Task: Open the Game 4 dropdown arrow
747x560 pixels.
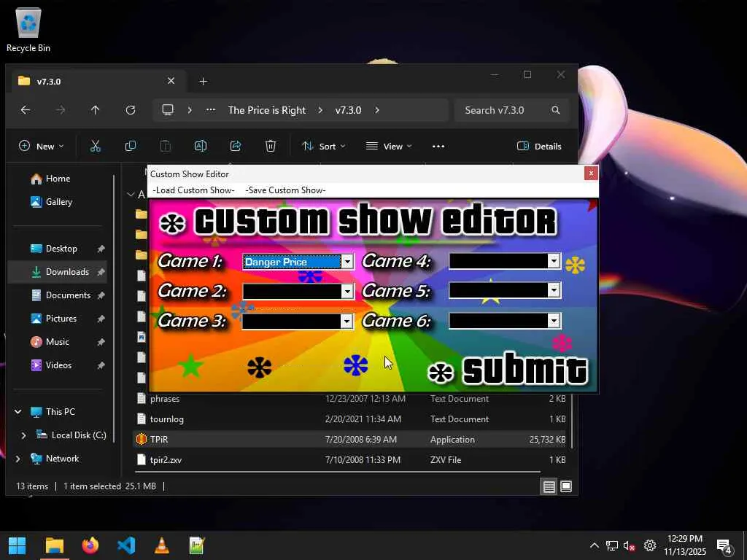Action: point(554,260)
